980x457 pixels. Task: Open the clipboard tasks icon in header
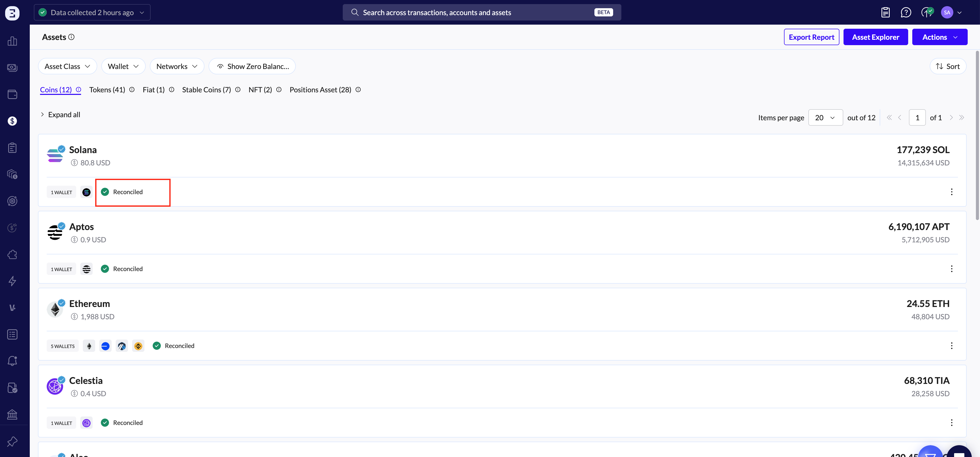click(x=885, y=13)
